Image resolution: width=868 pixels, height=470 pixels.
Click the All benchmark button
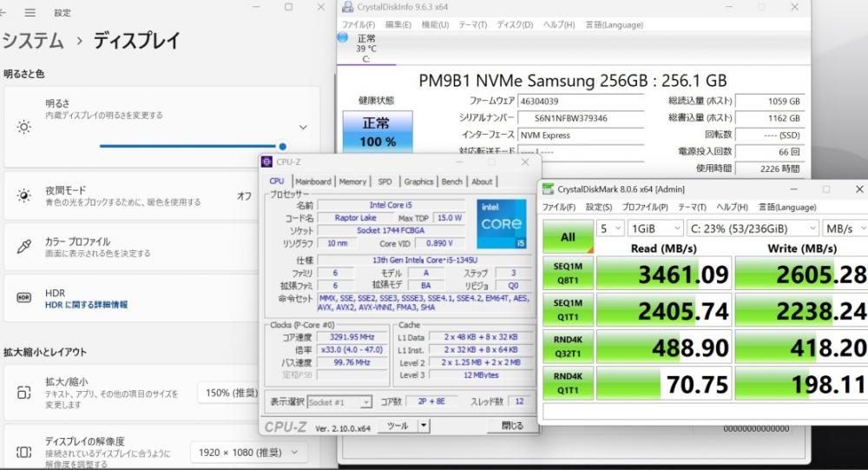pyautogui.click(x=568, y=236)
